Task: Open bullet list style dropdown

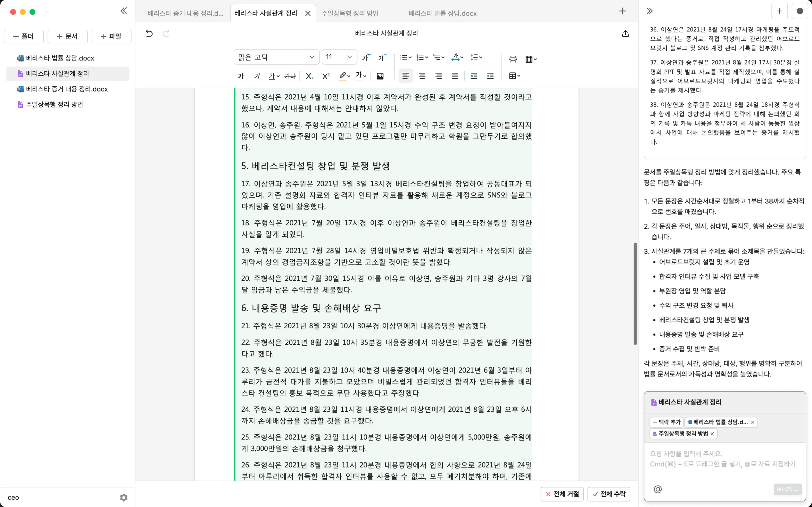Action: point(406,57)
